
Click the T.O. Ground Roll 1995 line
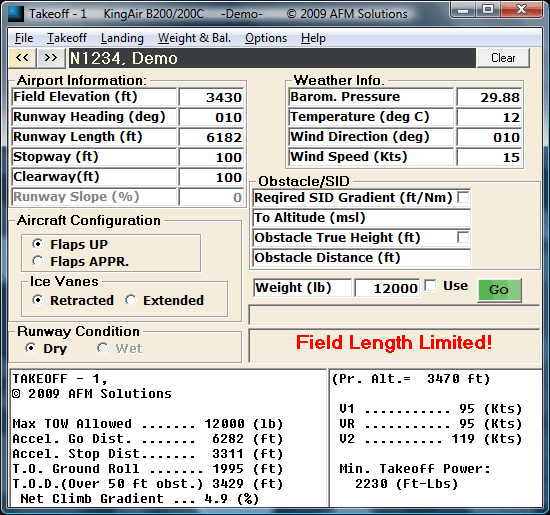coord(148,469)
